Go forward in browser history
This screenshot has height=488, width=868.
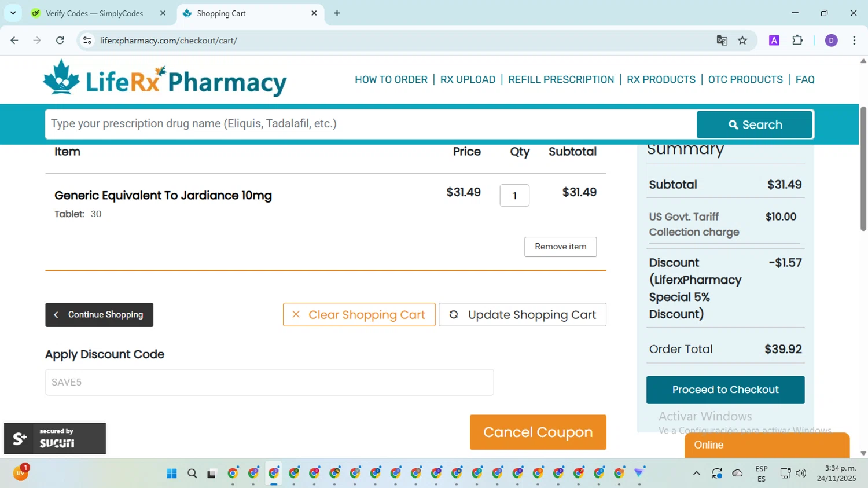(x=37, y=41)
